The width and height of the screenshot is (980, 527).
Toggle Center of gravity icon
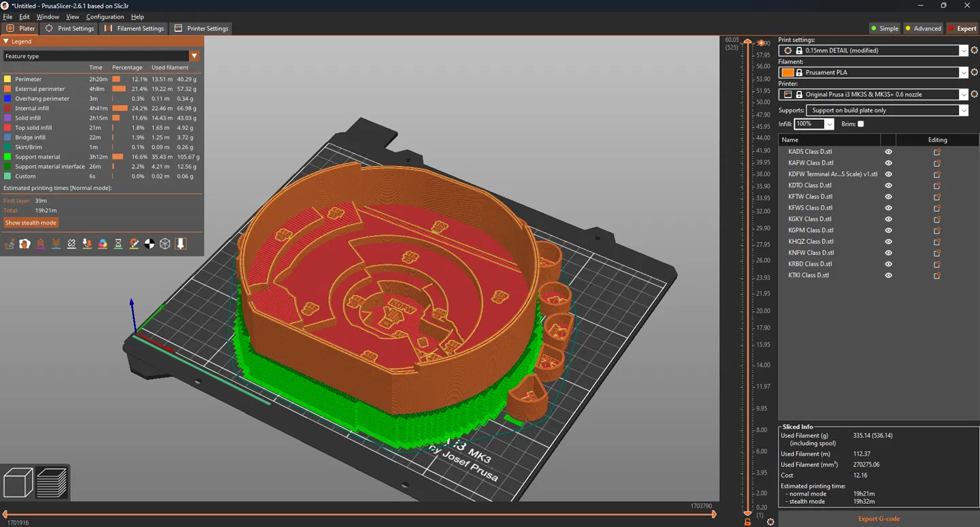[x=150, y=244]
